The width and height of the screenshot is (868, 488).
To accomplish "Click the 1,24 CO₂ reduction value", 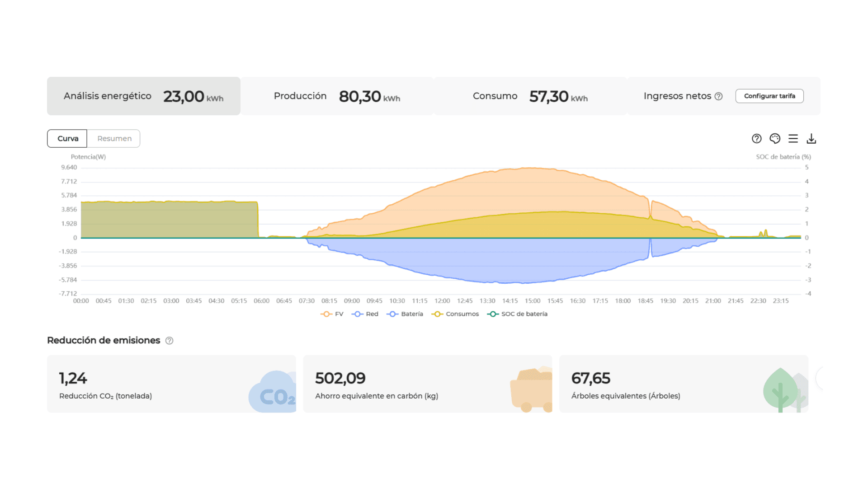I will coord(73,379).
